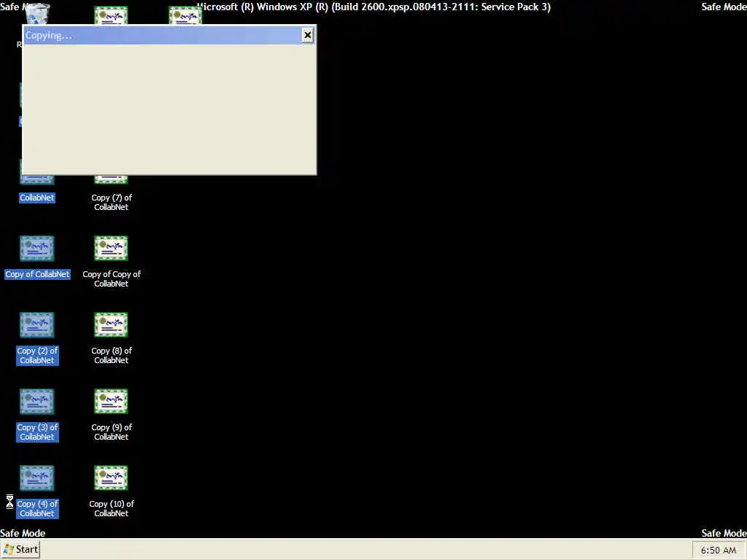
Task: Click the "Copy of CollabNet" label text
Action: pyautogui.click(x=38, y=274)
